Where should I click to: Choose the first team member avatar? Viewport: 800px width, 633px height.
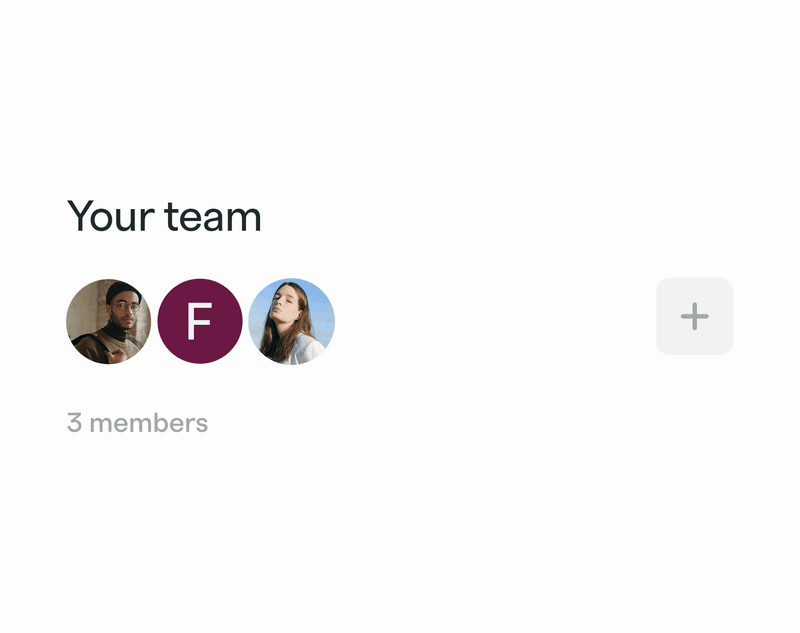108,321
